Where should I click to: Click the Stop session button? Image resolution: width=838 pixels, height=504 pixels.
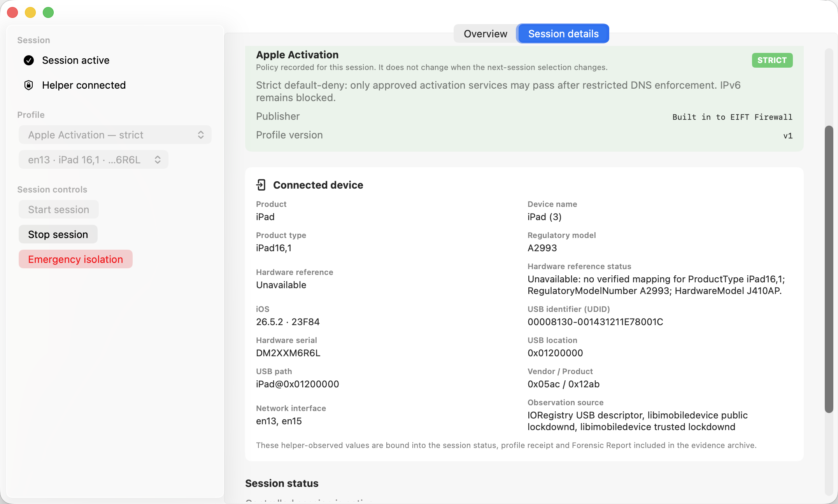point(58,234)
